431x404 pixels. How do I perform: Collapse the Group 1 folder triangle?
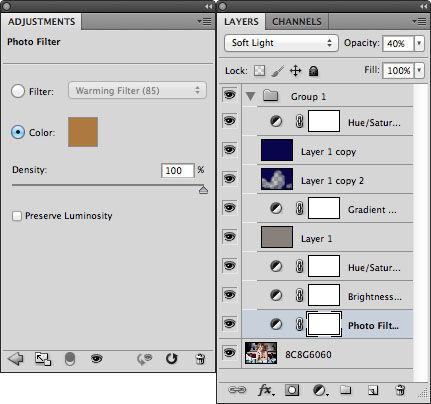250,97
